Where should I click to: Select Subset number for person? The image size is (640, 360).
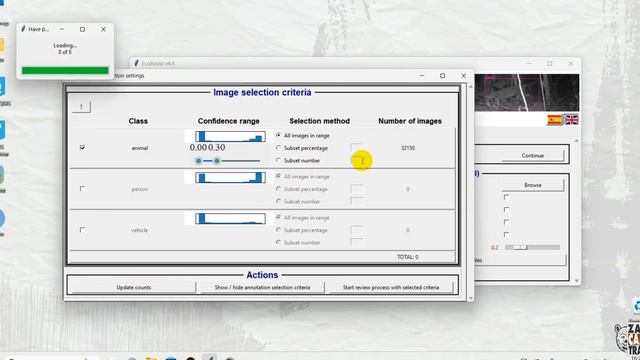pyautogui.click(x=278, y=201)
